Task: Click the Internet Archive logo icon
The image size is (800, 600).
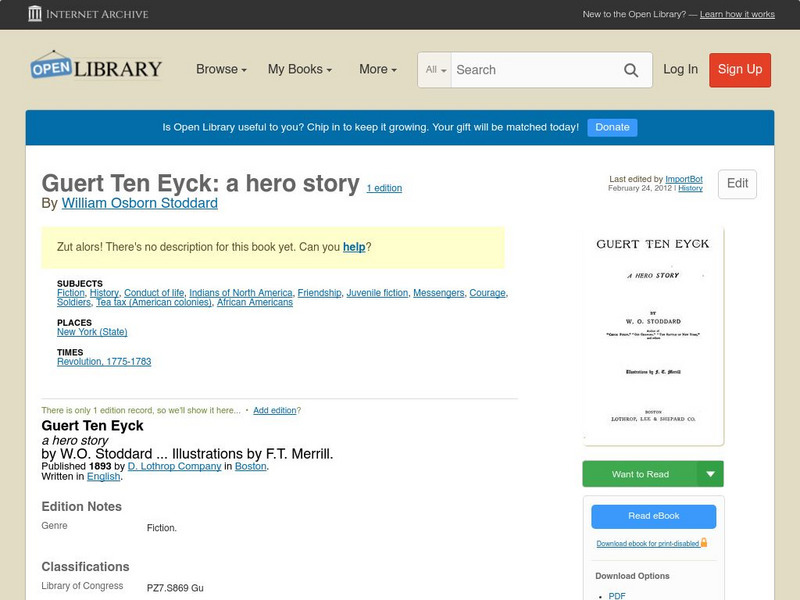Action: (x=36, y=14)
